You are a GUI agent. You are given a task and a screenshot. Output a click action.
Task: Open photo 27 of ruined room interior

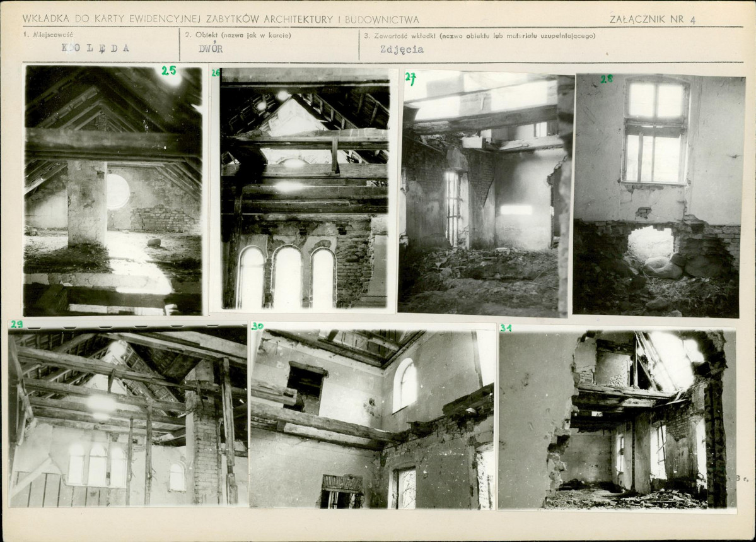486,194
